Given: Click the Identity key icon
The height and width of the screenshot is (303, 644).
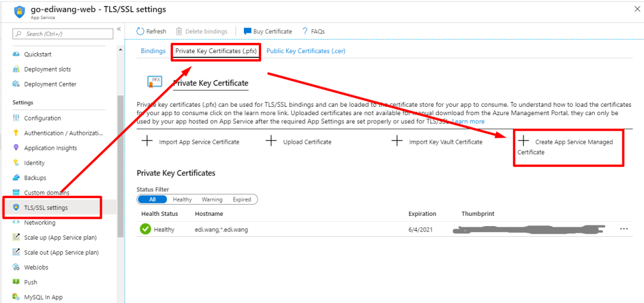Looking at the screenshot, I should pos(16,163).
